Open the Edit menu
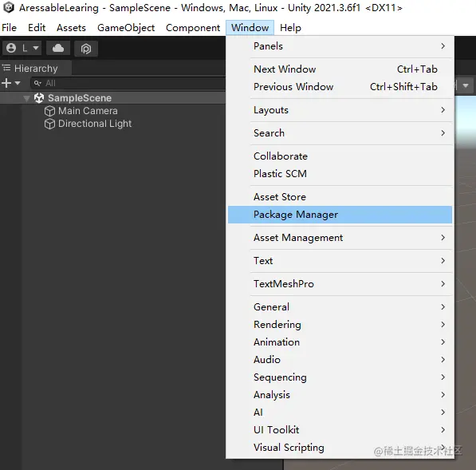Viewport: 476px width, 470px height. coord(37,28)
